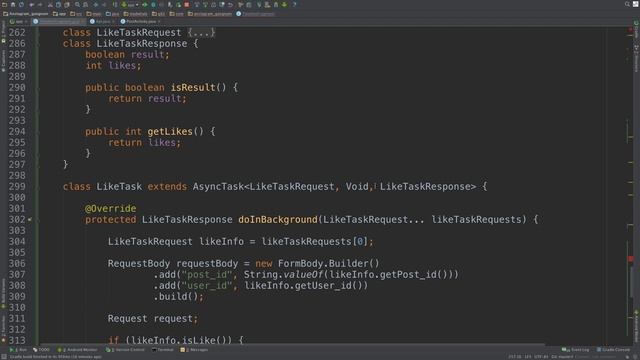Screen dimensions: 640x360
Task: Open the Android Monitor tool window
Action: [78, 350]
